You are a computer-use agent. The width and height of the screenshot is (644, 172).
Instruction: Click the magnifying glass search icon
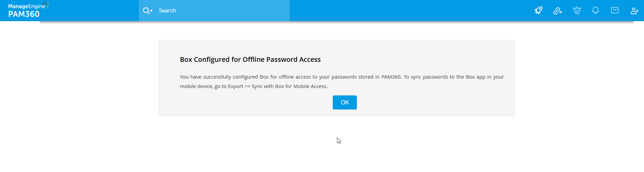tap(146, 11)
